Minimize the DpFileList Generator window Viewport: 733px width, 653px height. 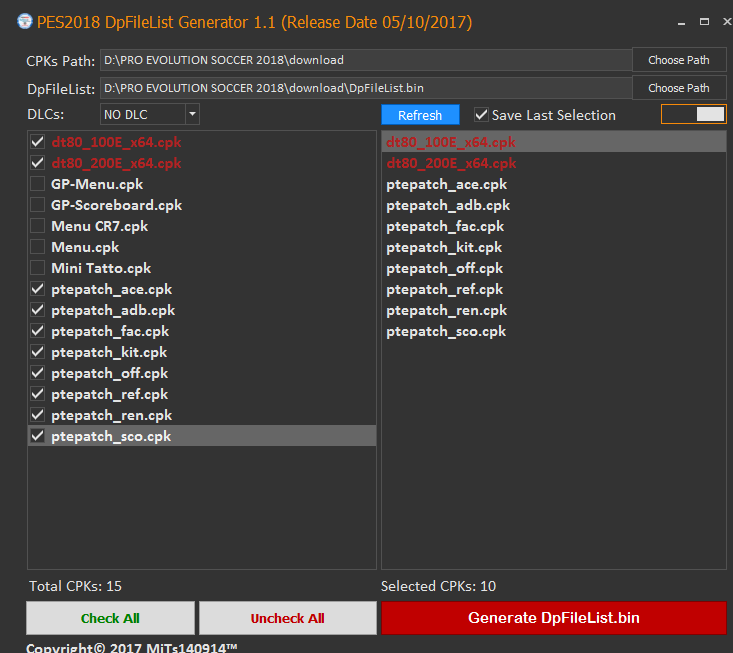coord(682,22)
